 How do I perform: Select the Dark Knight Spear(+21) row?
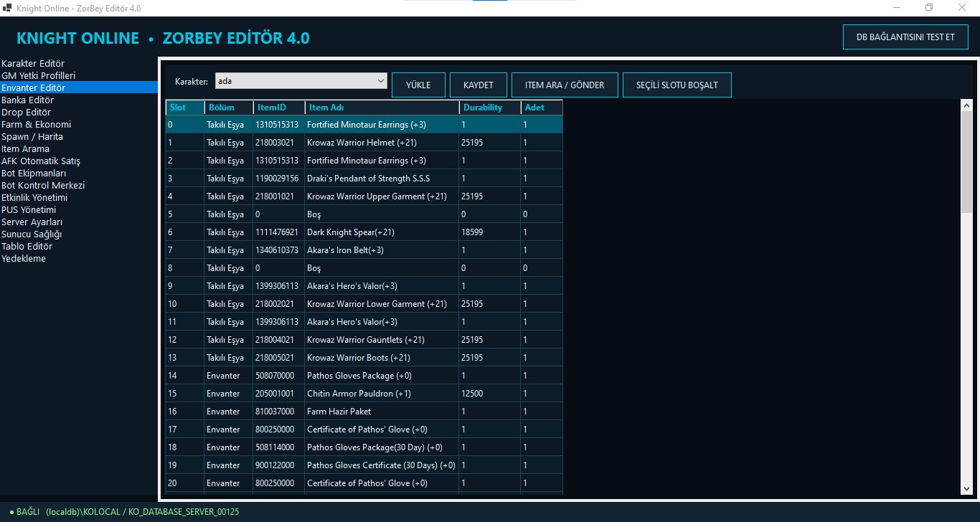click(364, 232)
